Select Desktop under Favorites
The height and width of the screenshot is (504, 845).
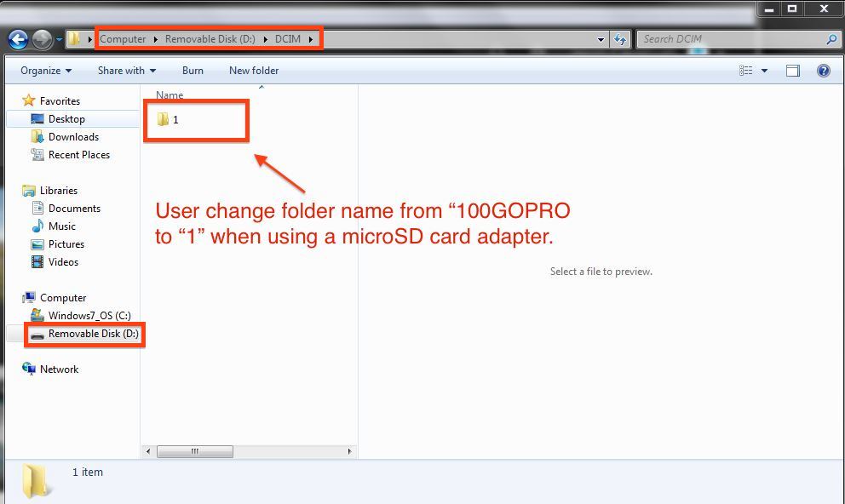pyautogui.click(x=66, y=119)
